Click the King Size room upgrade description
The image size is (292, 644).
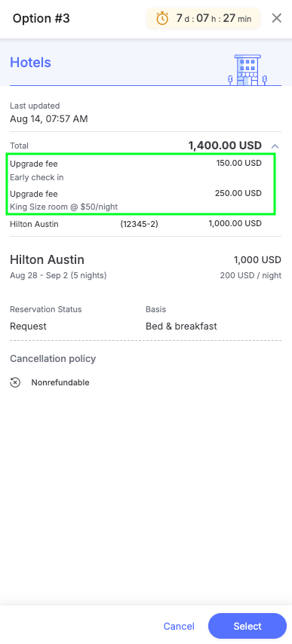(x=63, y=207)
